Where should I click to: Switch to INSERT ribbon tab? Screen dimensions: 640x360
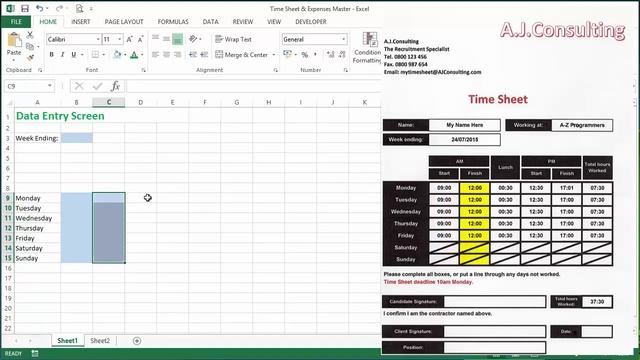(x=80, y=22)
